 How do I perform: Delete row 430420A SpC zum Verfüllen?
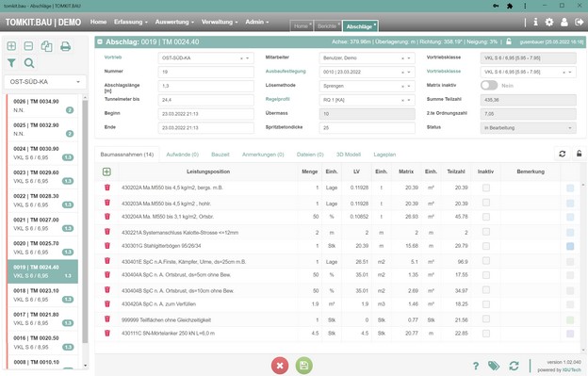point(107,303)
